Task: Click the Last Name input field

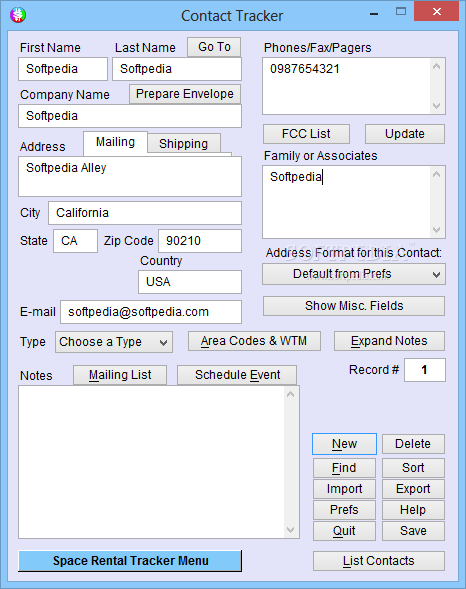Action: [177, 69]
